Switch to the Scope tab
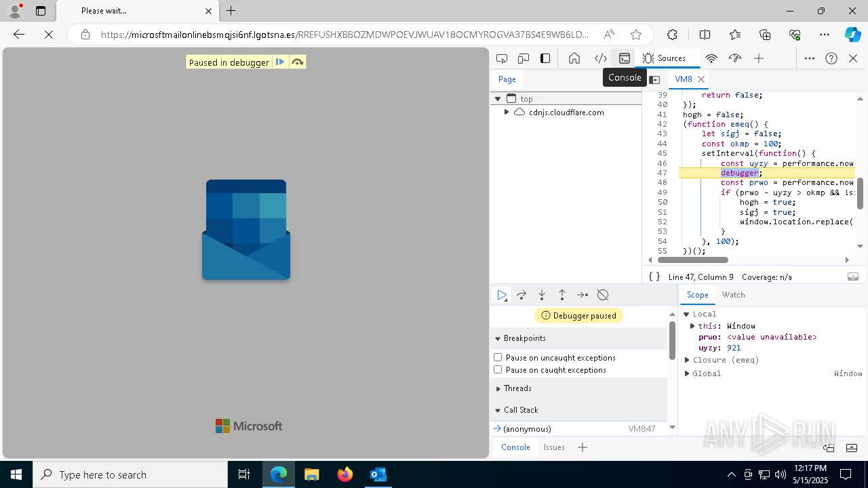The width and height of the screenshot is (868, 488). tap(697, 295)
